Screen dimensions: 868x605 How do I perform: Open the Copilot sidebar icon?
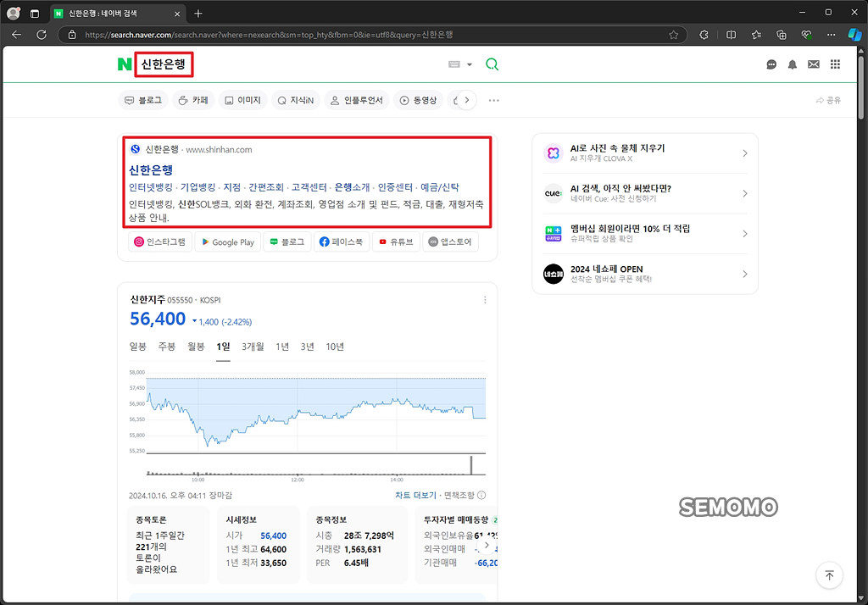point(854,35)
